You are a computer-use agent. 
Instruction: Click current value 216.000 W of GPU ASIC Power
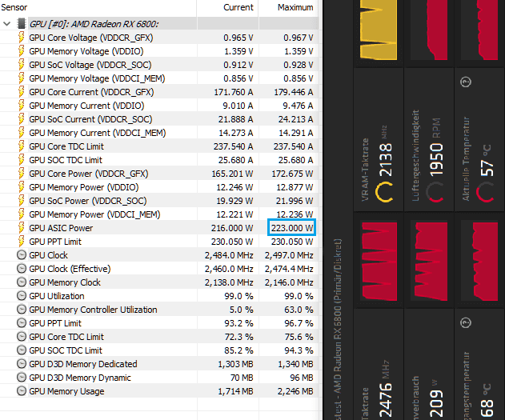232,228
